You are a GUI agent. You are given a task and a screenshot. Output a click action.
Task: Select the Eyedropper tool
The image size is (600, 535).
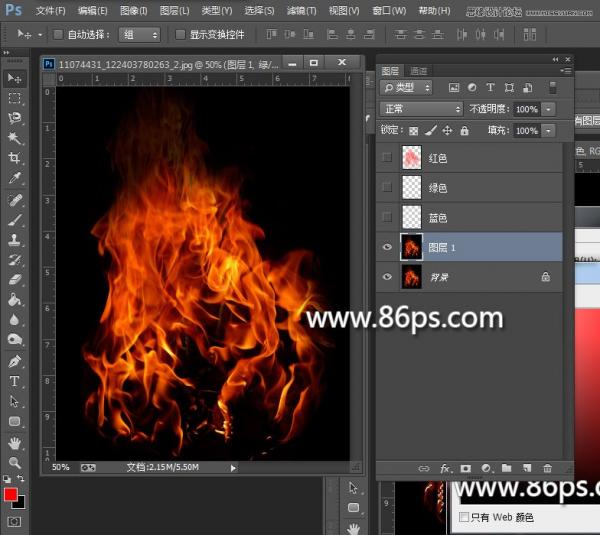point(15,178)
